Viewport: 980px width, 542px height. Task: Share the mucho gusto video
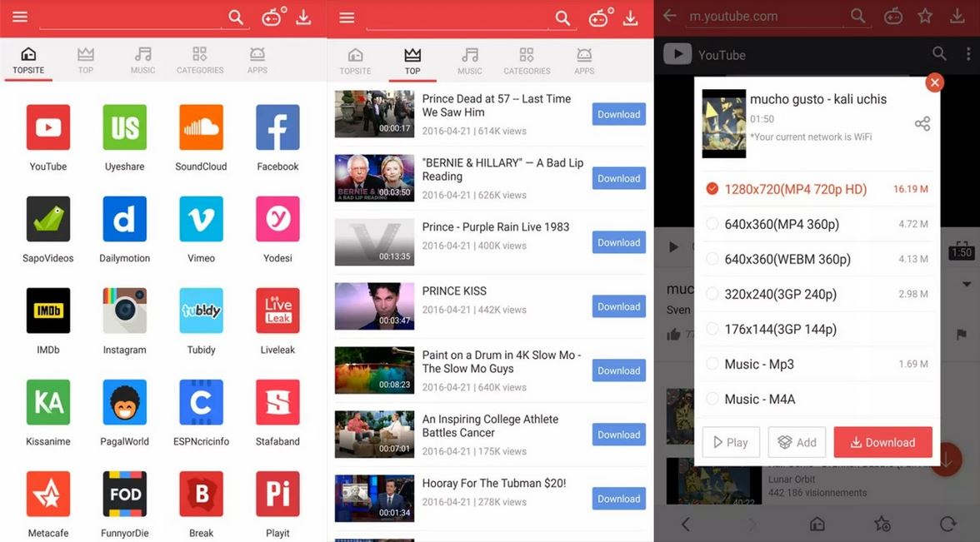point(922,123)
